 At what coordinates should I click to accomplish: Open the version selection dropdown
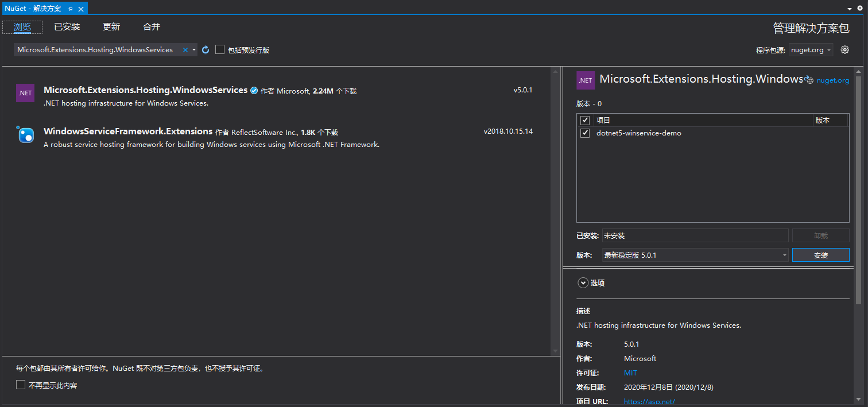coord(695,255)
